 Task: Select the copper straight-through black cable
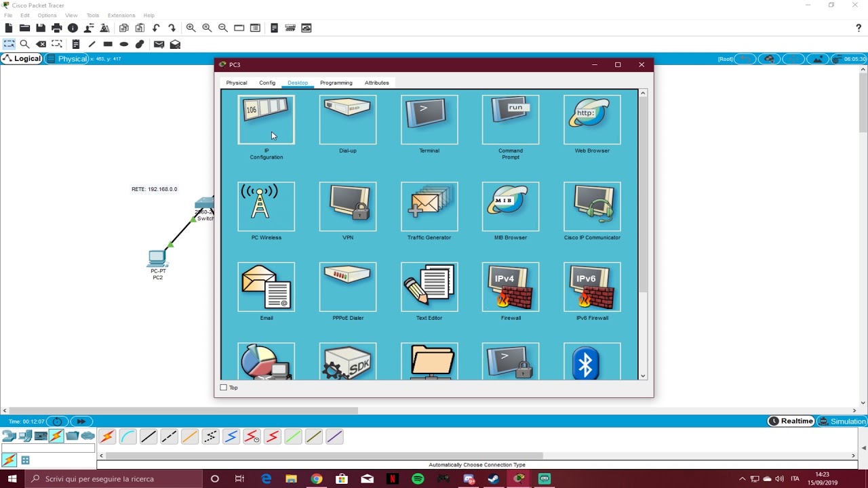pos(148,437)
